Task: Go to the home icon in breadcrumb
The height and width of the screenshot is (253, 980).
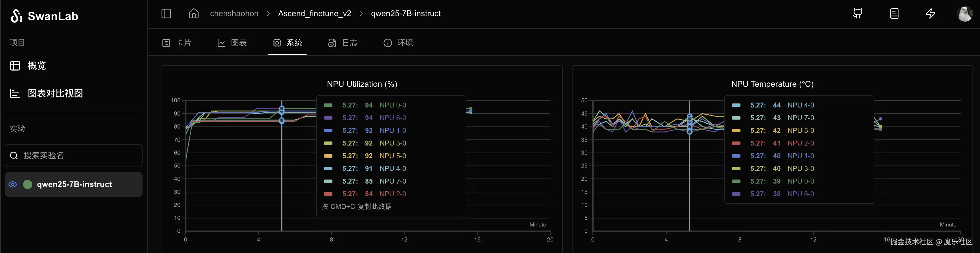Action: point(194,14)
